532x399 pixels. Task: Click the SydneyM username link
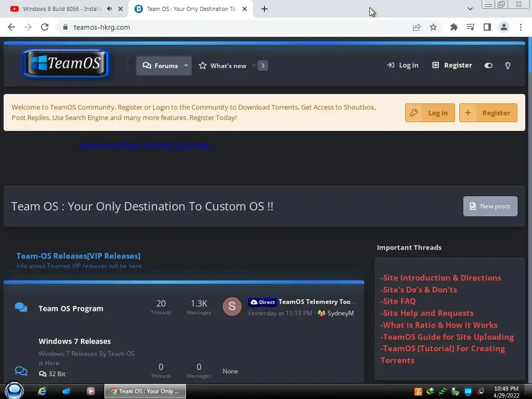pyautogui.click(x=340, y=313)
